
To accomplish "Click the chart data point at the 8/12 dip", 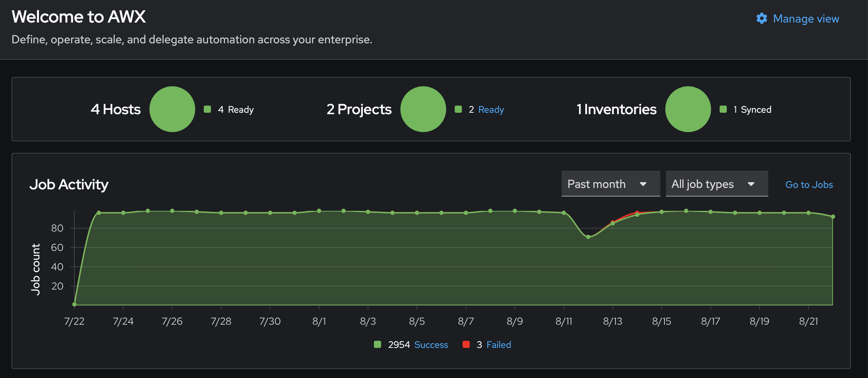I will 588,237.
